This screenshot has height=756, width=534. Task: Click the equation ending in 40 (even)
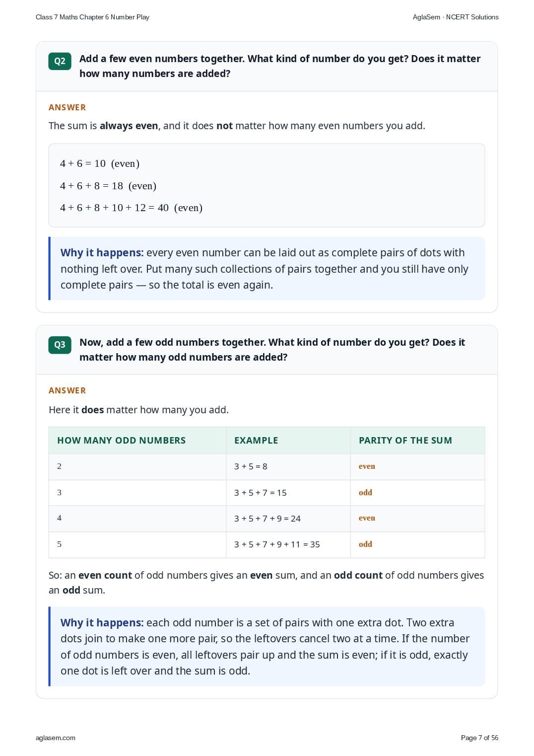pyautogui.click(x=131, y=208)
